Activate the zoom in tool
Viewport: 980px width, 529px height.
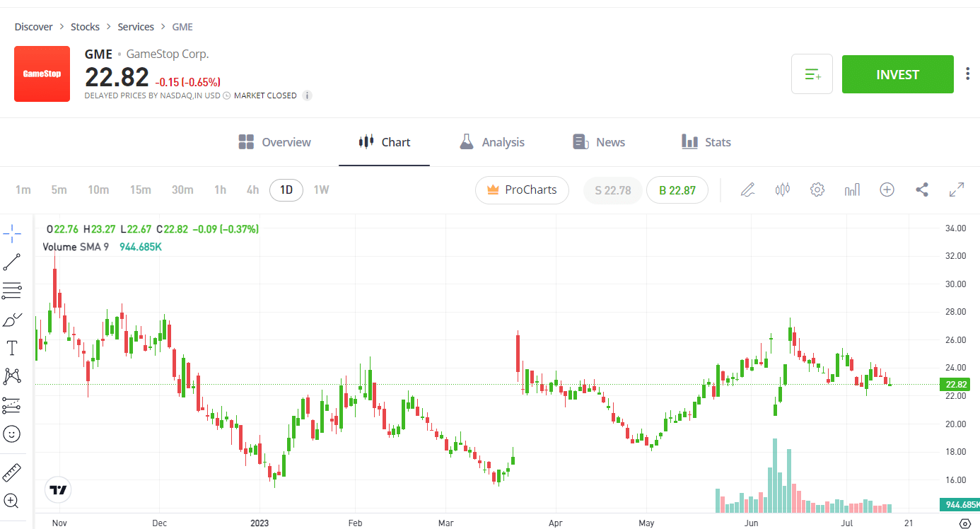point(12,501)
